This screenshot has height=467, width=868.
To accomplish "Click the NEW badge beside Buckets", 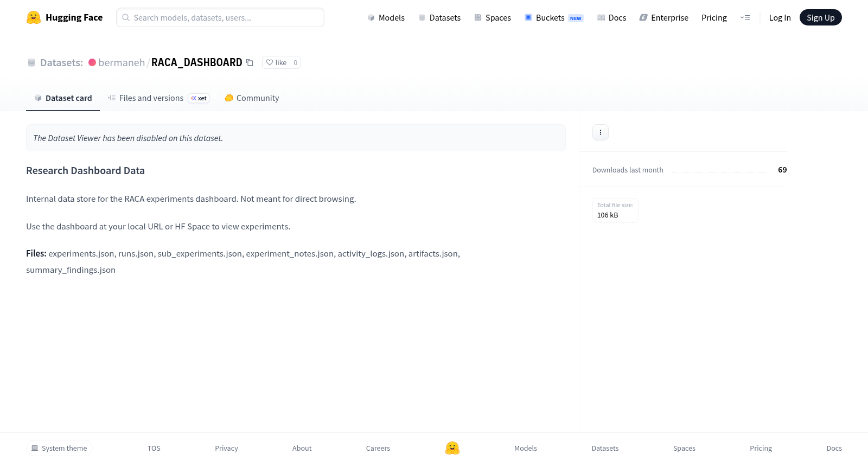I will (x=576, y=18).
